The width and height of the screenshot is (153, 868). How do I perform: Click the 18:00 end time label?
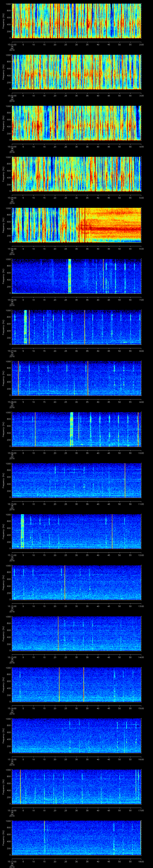coord(141,861)
